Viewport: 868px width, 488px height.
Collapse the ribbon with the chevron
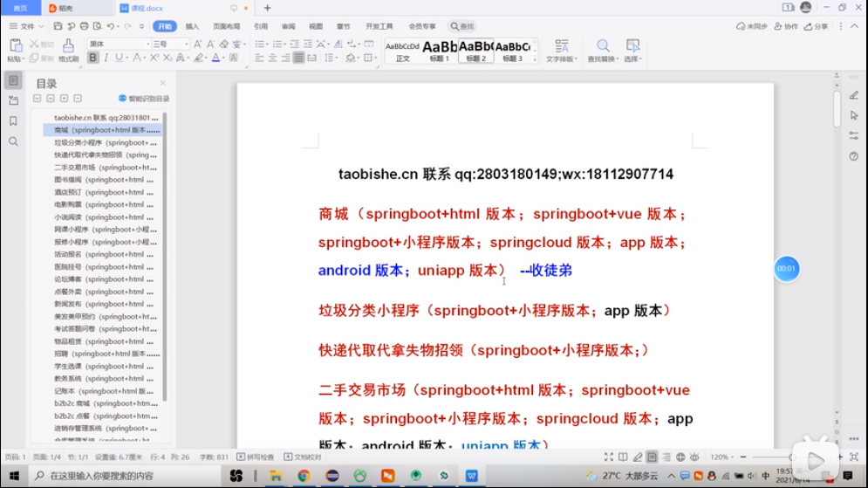855,26
